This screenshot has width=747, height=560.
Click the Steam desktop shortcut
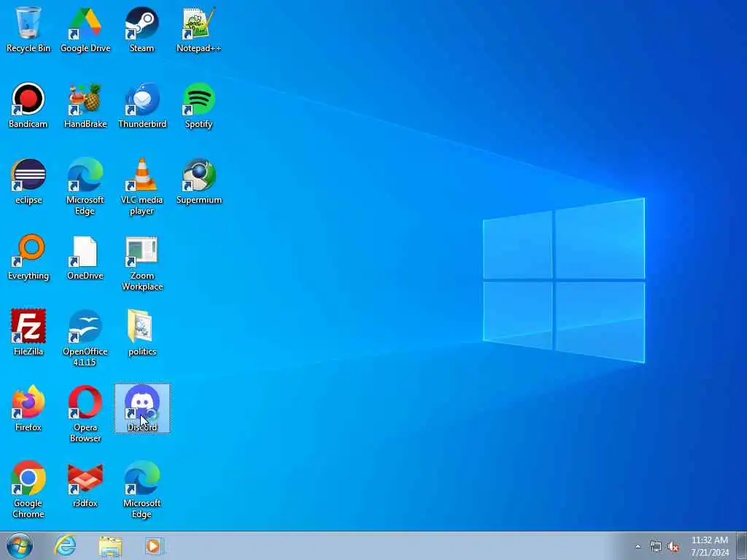point(142,29)
